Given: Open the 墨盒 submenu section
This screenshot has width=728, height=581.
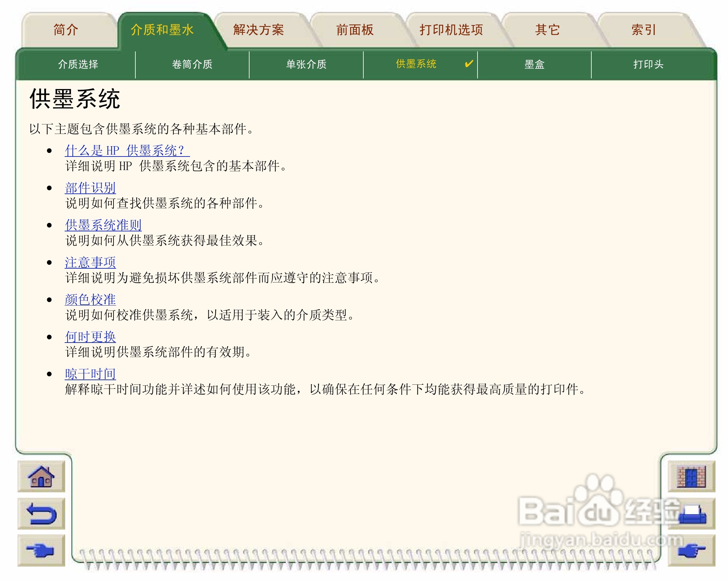Looking at the screenshot, I should point(534,64).
